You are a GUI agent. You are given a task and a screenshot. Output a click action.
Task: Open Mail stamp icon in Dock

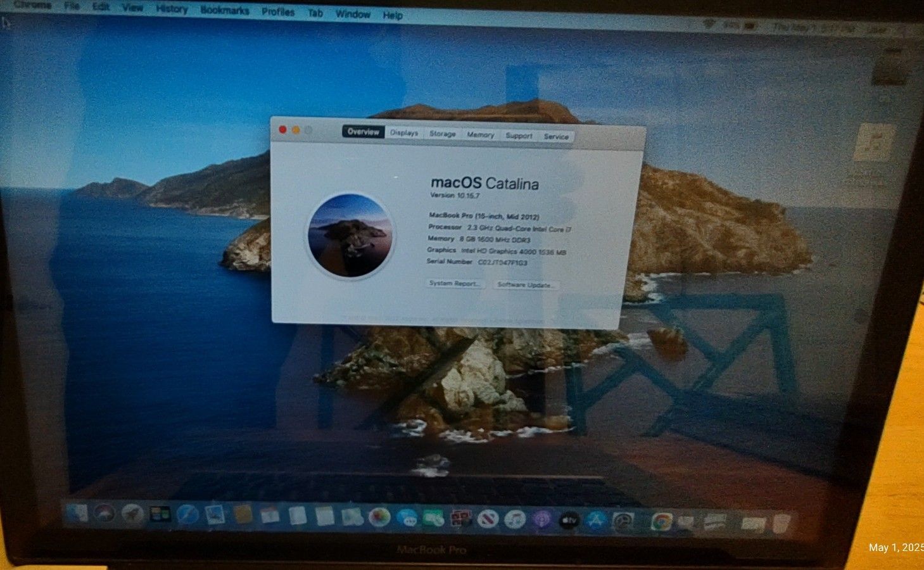(215, 515)
